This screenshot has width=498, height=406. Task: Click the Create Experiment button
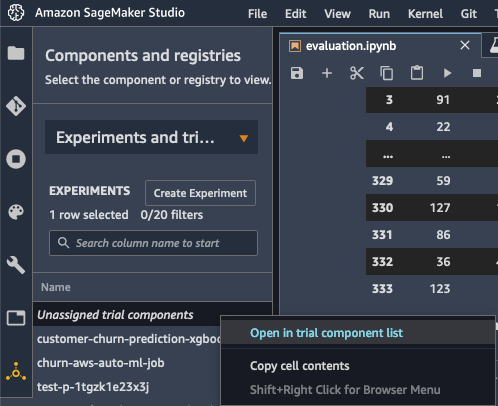tap(200, 193)
